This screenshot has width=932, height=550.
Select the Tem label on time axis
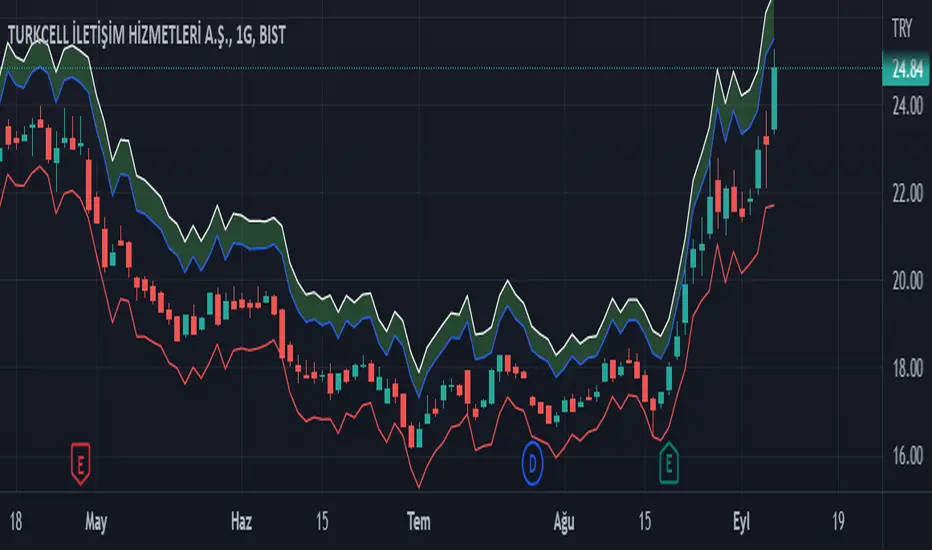(x=419, y=521)
